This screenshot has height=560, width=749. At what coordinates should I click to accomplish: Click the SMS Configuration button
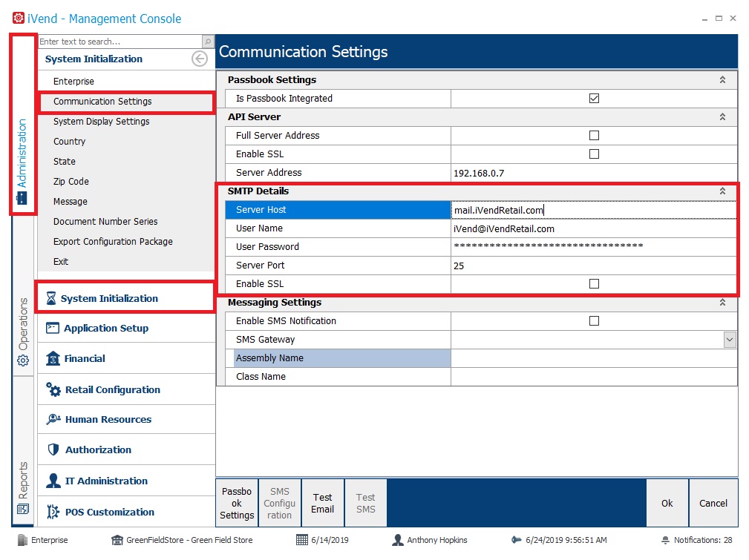(x=279, y=503)
